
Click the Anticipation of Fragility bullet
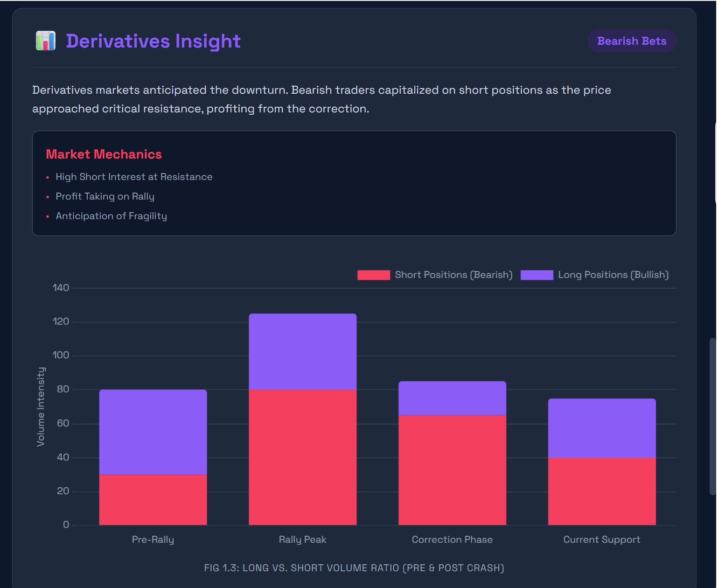pos(111,216)
